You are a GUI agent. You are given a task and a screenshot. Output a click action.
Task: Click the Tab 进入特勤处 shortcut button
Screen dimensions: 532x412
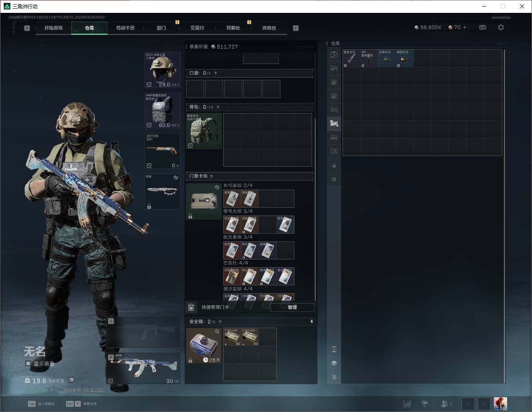point(41,404)
